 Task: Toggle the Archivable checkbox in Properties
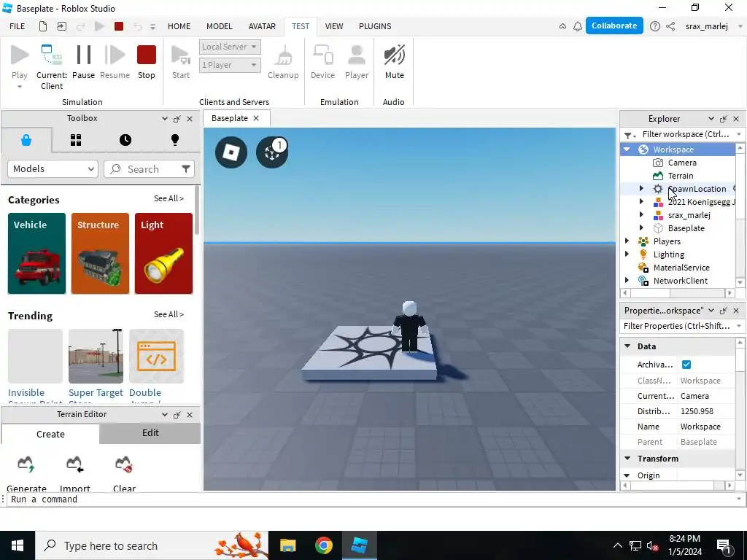[686, 365]
